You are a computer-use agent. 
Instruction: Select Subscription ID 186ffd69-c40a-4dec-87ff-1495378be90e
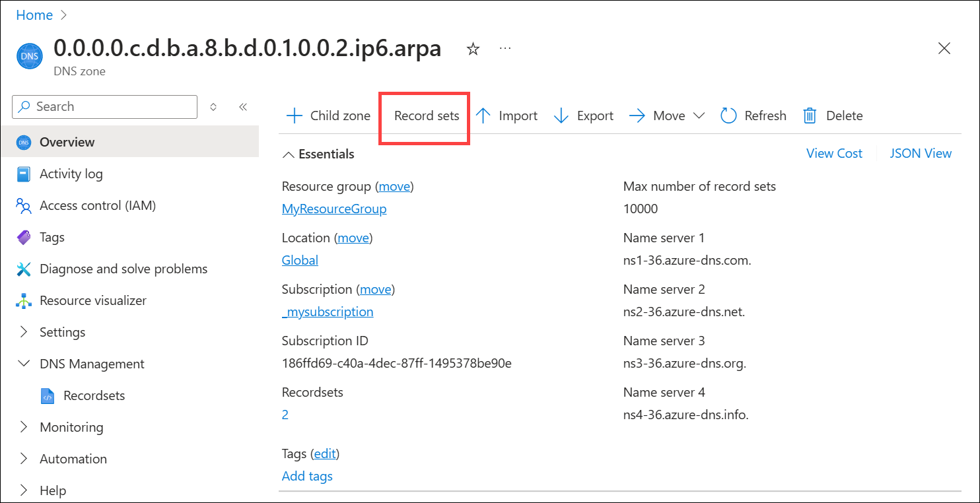(397, 363)
